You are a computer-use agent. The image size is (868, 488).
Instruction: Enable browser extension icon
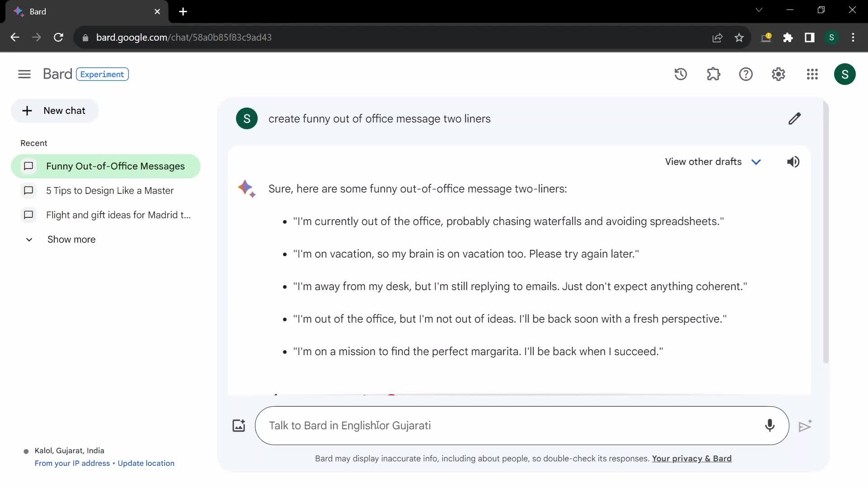[788, 37]
